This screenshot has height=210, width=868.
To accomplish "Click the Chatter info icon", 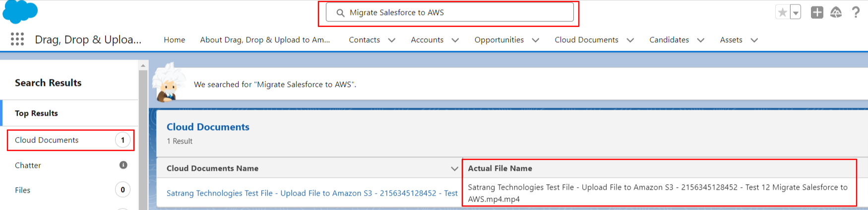I will tap(124, 165).
